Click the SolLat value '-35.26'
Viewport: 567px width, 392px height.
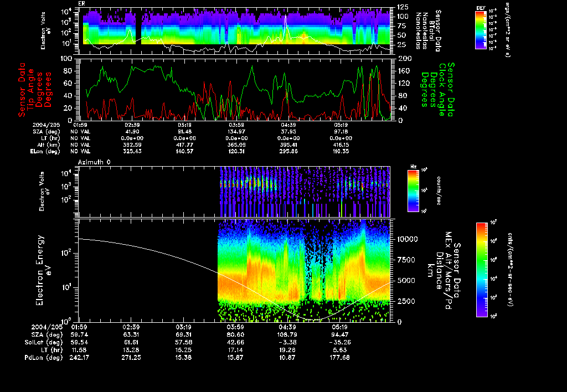click(339, 343)
